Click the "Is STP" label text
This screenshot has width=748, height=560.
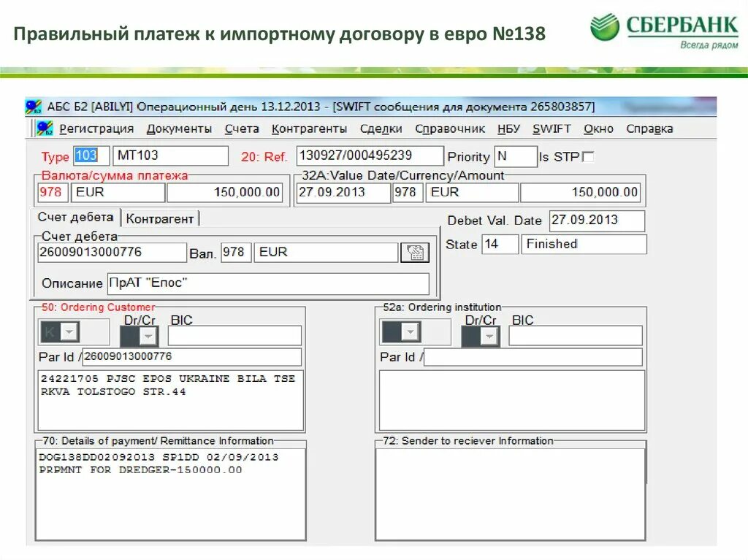(x=559, y=157)
